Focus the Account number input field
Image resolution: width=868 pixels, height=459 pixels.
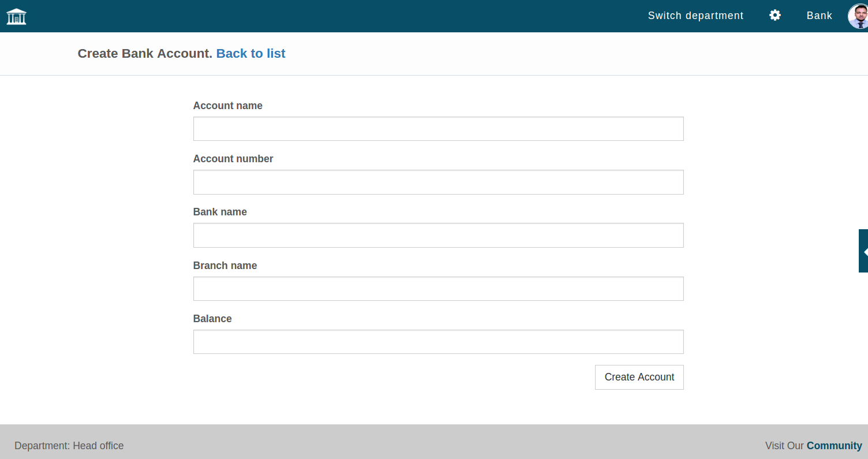(439, 182)
